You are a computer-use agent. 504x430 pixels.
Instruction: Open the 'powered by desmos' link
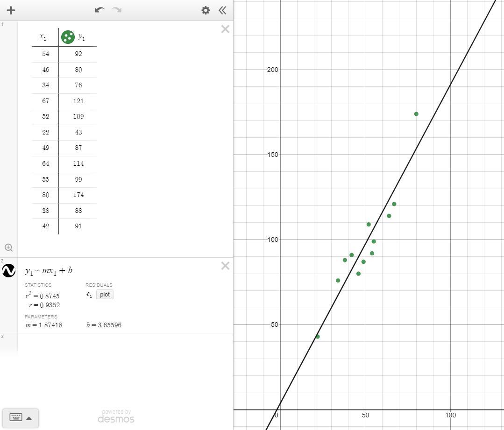(116, 416)
